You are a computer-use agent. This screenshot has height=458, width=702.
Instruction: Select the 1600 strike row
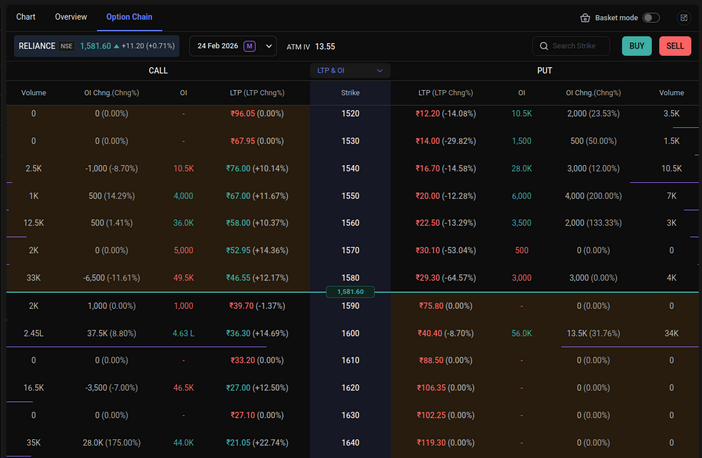pyautogui.click(x=350, y=332)
